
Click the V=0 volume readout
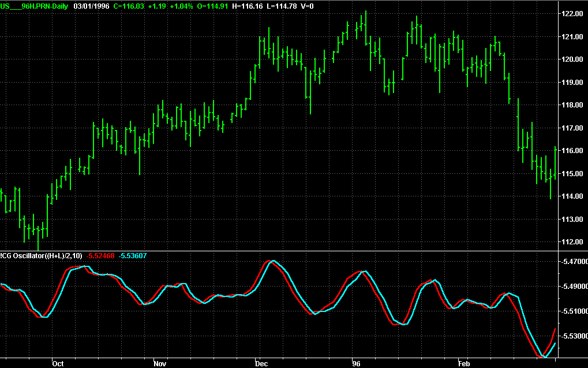pyautogui.click(x=307, y=6)
